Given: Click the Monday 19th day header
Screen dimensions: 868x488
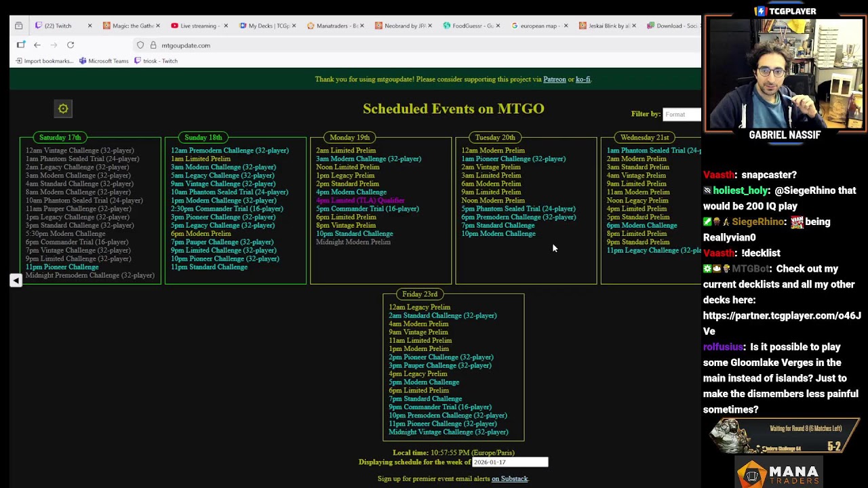Looking at the screenshot, I should click(x=350, y=138).
